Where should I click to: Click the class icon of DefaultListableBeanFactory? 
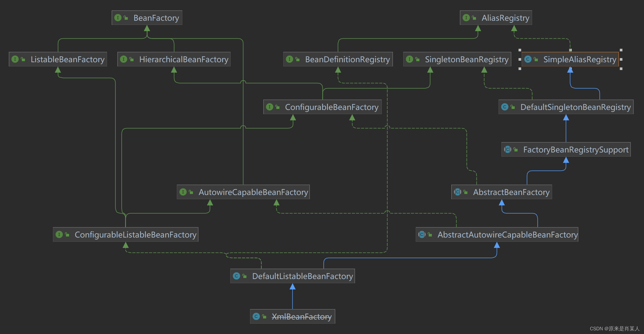pyautogui.click(x=236, y=276)
